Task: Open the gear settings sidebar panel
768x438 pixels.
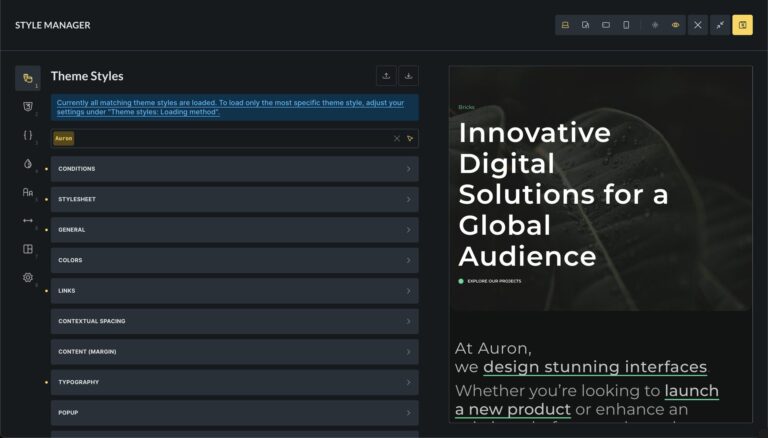Action: (28, 277)
